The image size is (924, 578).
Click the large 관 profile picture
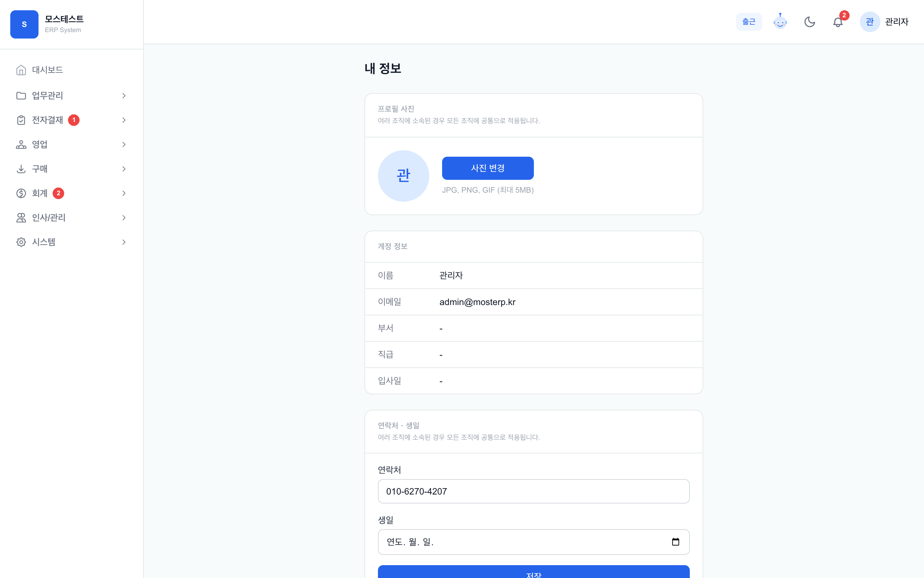tap(403, 176)
